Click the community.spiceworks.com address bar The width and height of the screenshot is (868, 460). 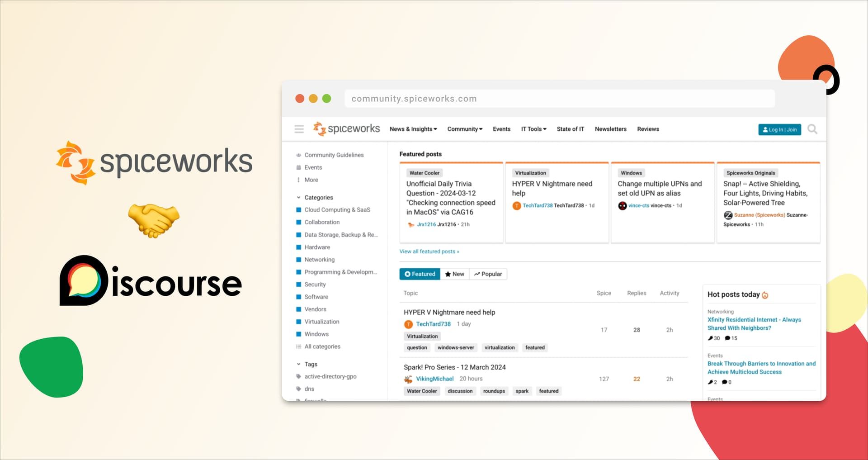(x=560, y=98)
